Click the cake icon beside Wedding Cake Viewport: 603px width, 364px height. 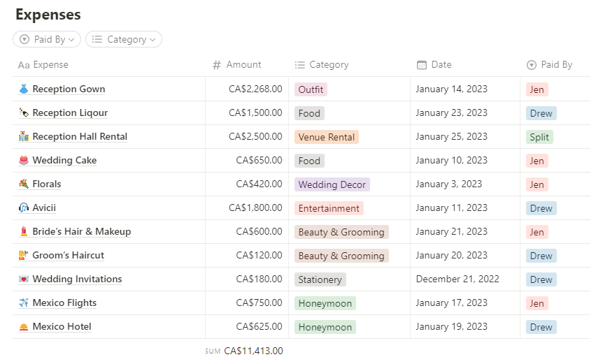[x=24, y=161]
